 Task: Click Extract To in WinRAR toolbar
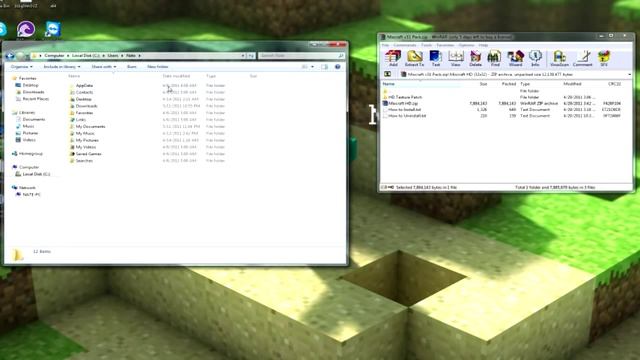[414, 58]
